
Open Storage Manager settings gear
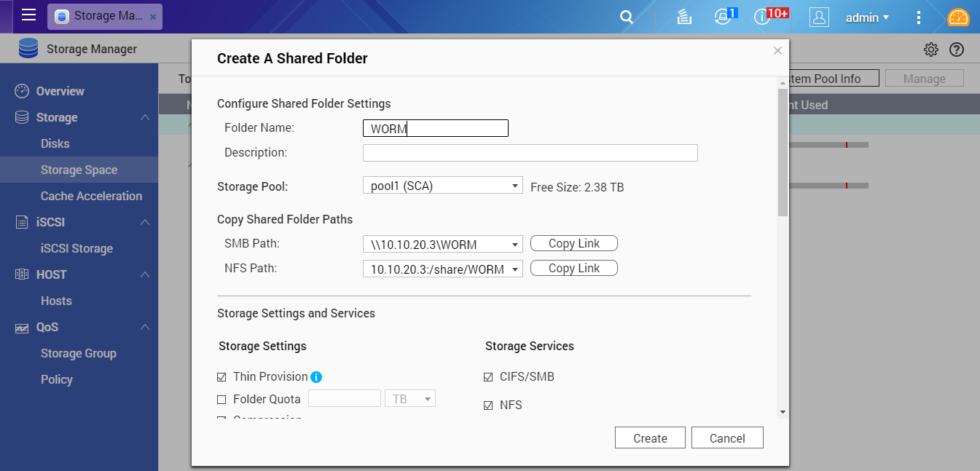click(930, 50)
